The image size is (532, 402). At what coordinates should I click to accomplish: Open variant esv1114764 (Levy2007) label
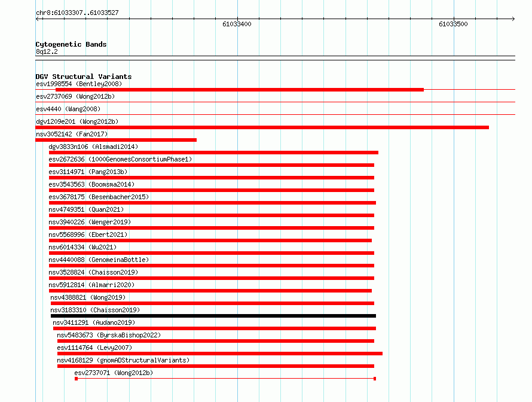(94, 348)
